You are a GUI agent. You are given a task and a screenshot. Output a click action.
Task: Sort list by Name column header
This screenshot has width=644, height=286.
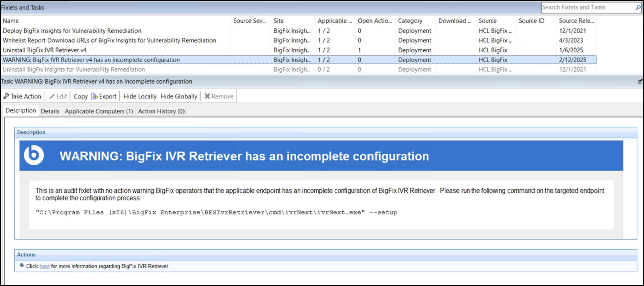[x=11, y=21]
